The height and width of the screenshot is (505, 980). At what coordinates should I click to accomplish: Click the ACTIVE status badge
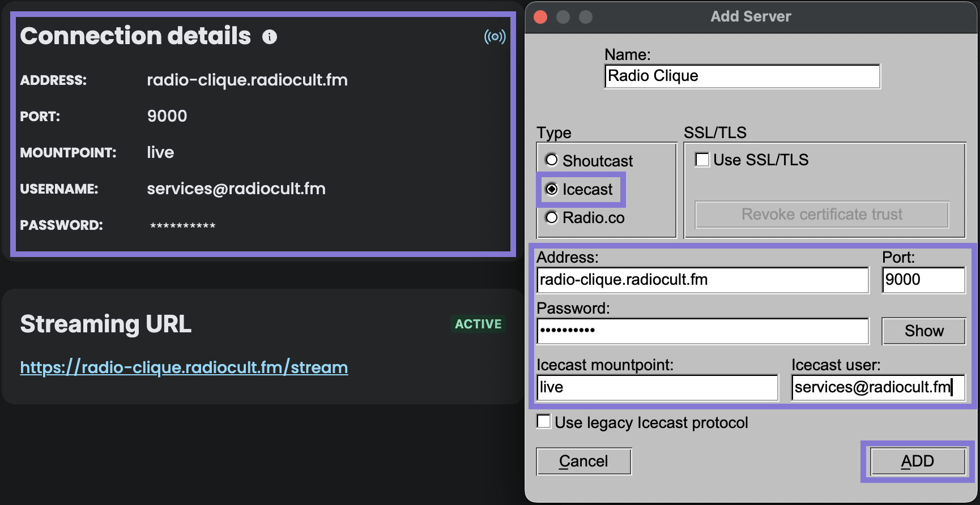478,324
